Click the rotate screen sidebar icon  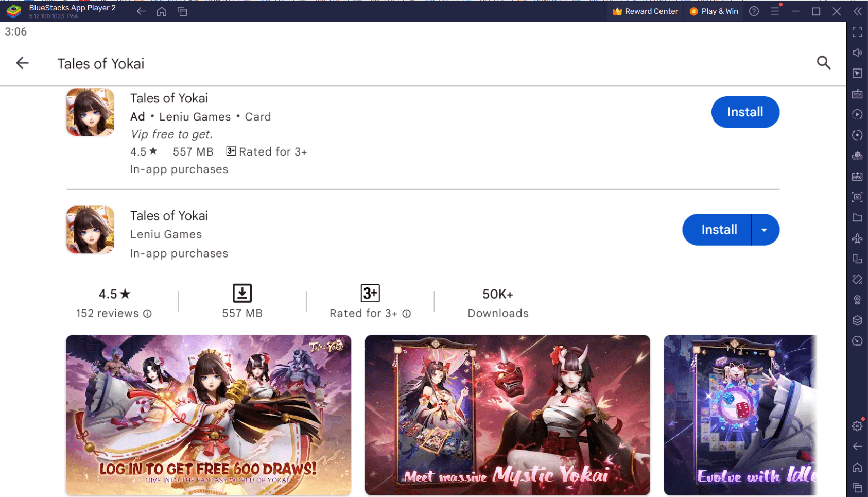[x=857, y=259]
